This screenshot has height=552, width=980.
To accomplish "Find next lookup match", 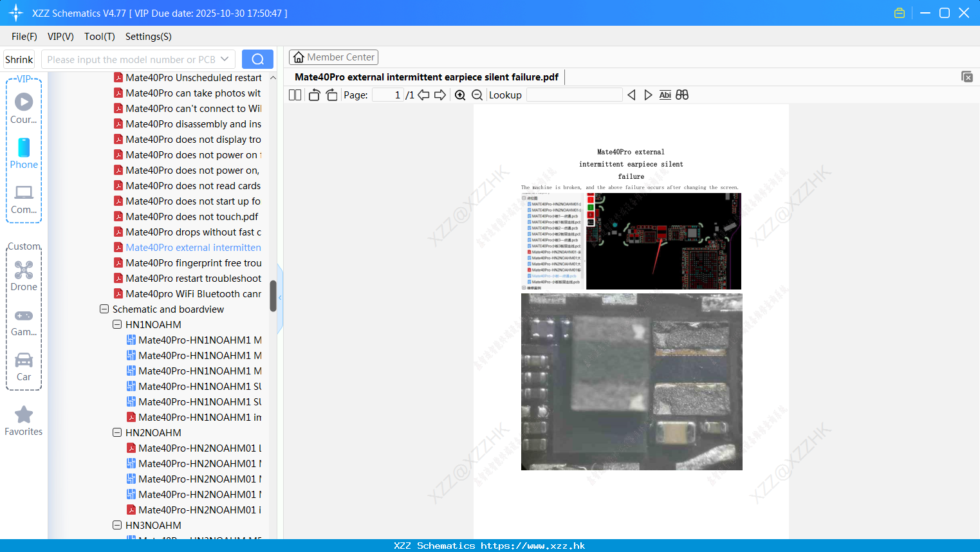I will click(648, 95).
